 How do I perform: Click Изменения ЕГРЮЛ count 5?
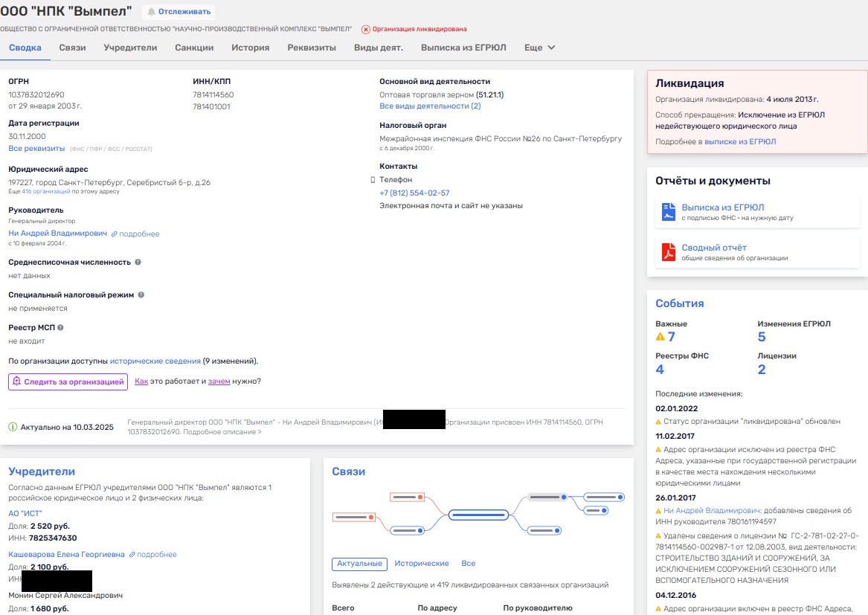point(762,337)
